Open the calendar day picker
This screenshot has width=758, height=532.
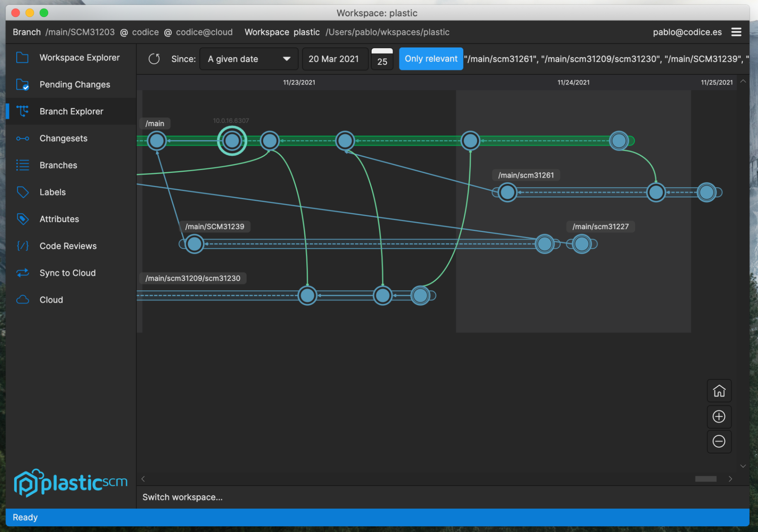[382, 59]
